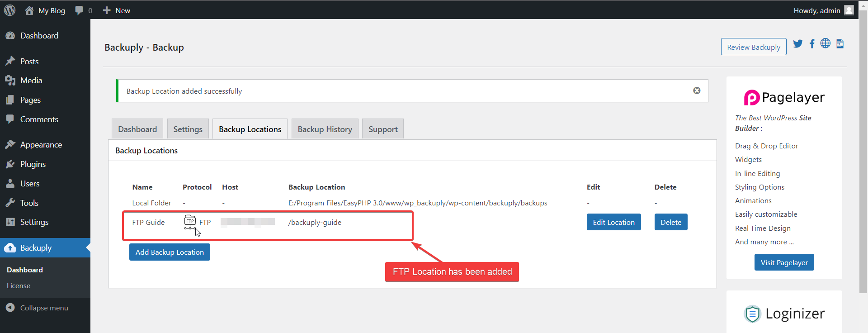This screenshot has height=333, width=868.
Task: Click the Comments icon in sidebar
Action: click(x=10, y=119)
